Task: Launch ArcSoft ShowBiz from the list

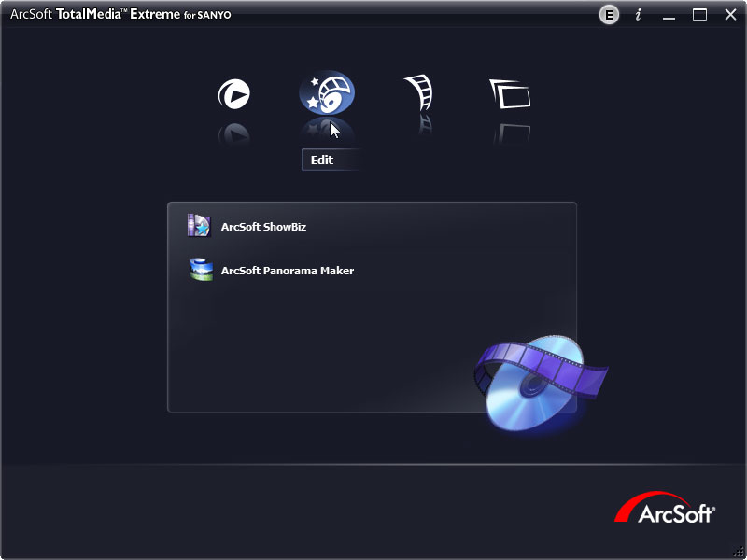Action: click(263, 227)
